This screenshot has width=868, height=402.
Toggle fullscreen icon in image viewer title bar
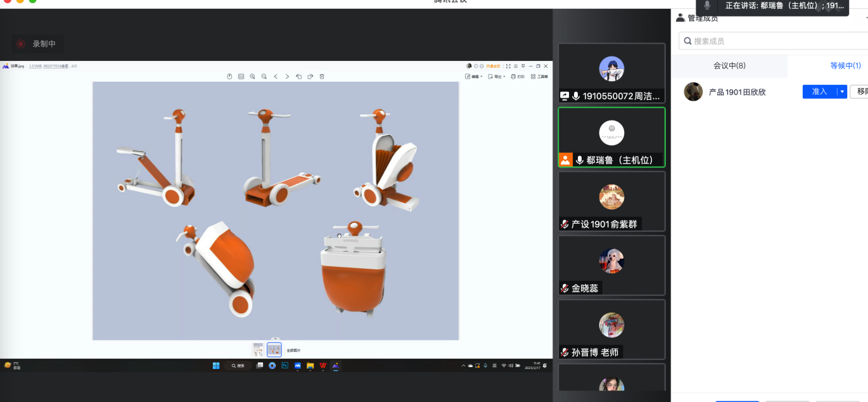pos(507,66)
